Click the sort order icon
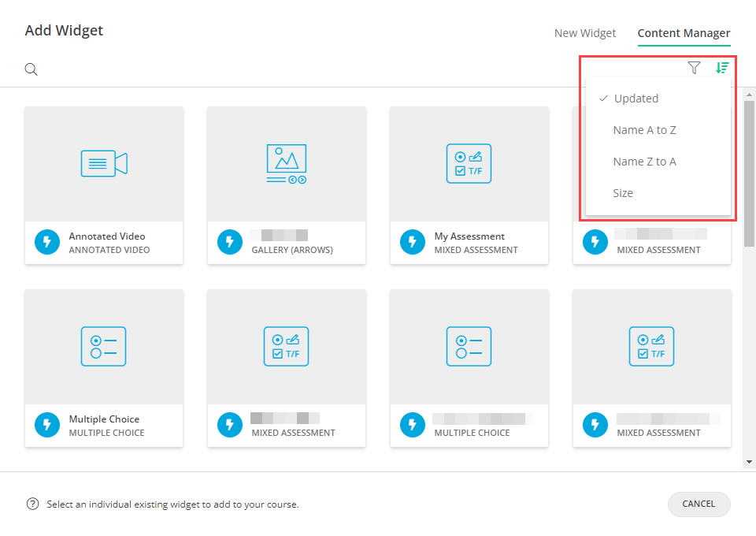 pyautogui.click(x=722, y=68)
